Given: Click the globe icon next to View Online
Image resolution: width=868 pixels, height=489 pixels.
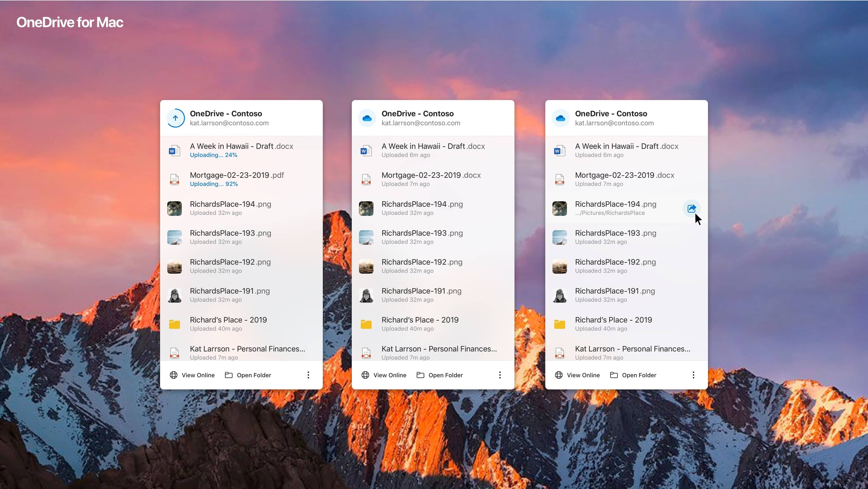Looking at the screenshot, I should (173, 375).
